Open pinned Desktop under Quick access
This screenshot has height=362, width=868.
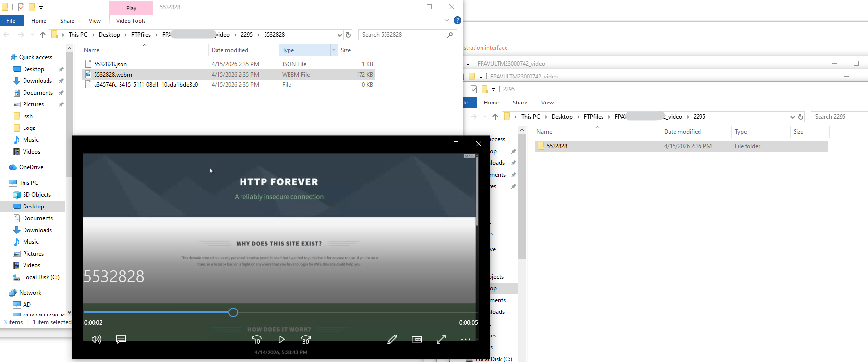click(33, 69)
